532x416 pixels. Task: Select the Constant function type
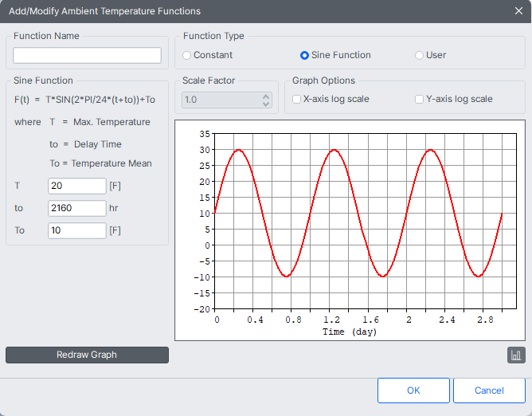click(x=187, y=55)
